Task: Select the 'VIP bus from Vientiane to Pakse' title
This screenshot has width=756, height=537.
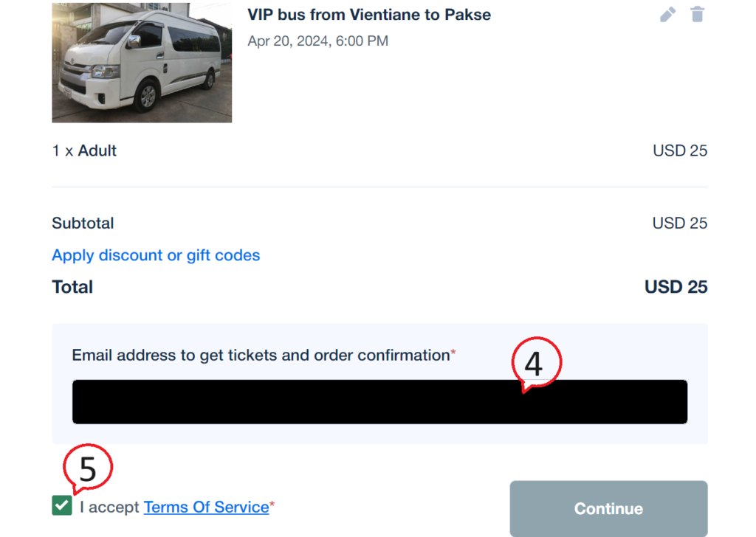Action: (x=369, y=15)
